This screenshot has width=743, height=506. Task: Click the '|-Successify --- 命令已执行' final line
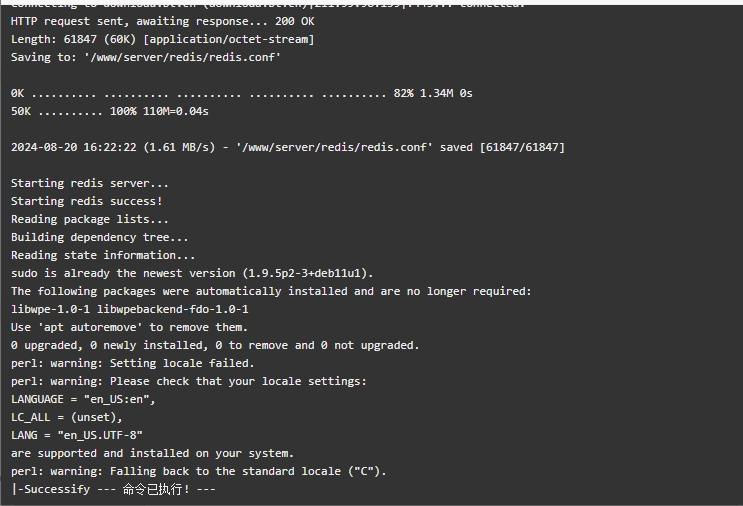click(x=114, y=489)
